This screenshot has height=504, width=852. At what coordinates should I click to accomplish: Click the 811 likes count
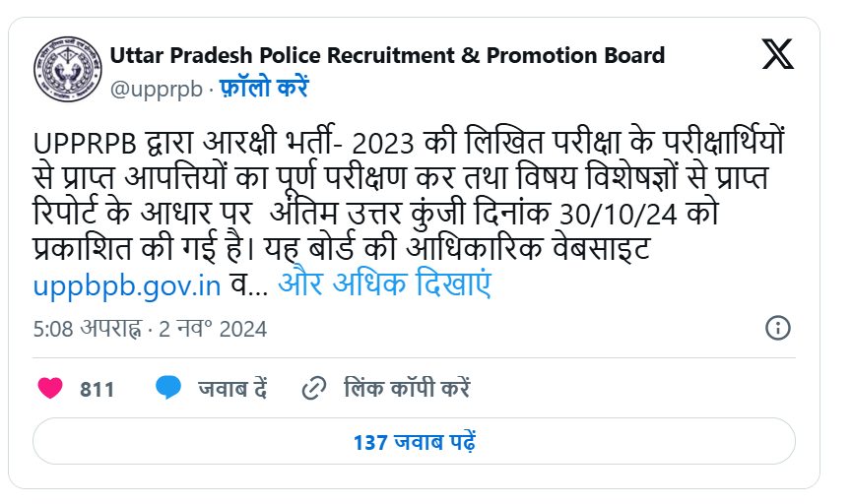pos(98,389)
